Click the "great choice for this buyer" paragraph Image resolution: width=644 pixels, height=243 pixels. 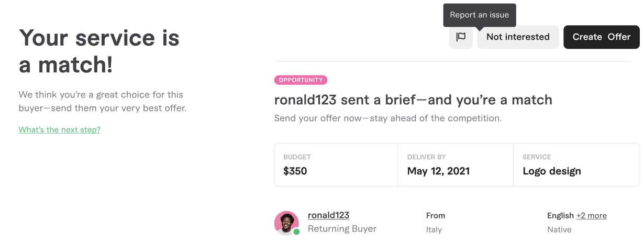coord(102,102)
